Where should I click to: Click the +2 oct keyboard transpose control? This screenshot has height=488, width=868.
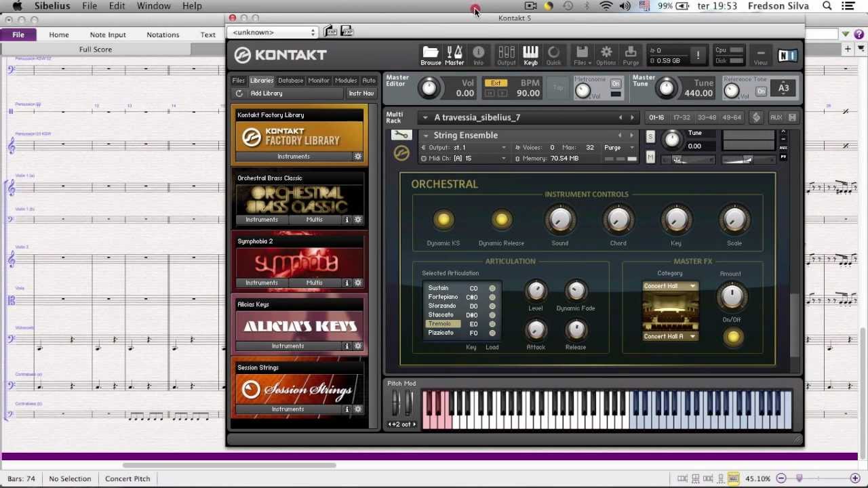point(401,424)
